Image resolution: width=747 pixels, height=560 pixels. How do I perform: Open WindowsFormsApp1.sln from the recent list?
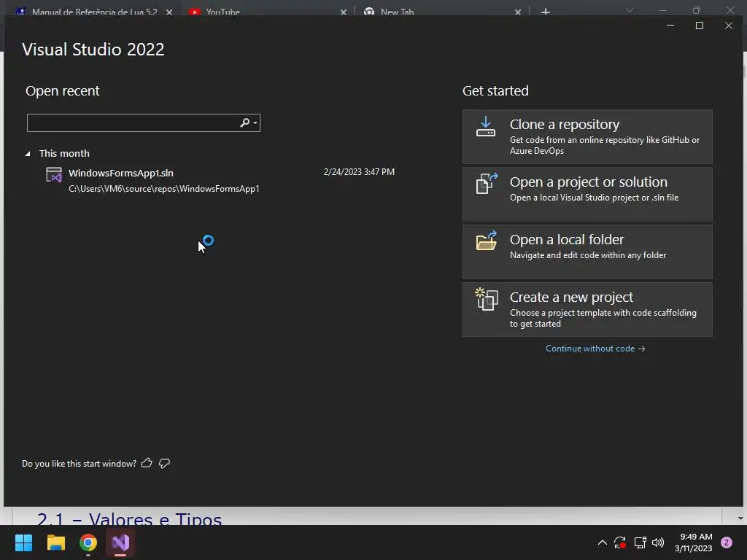coord(220,180)
